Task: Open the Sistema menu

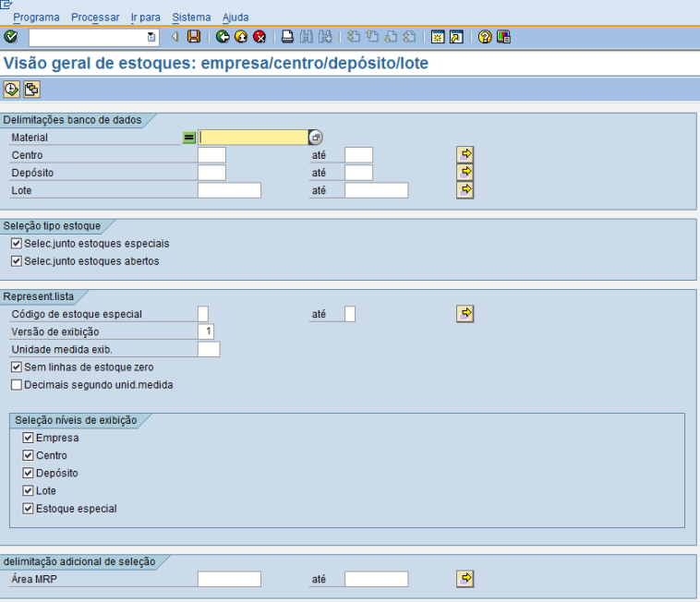Action: (x=191, y=18)
